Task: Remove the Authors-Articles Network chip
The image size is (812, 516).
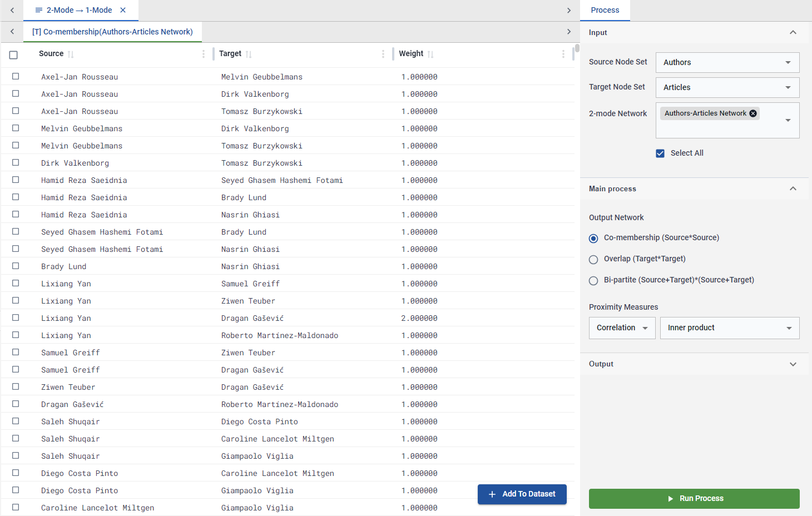Action: coord(753,113)
